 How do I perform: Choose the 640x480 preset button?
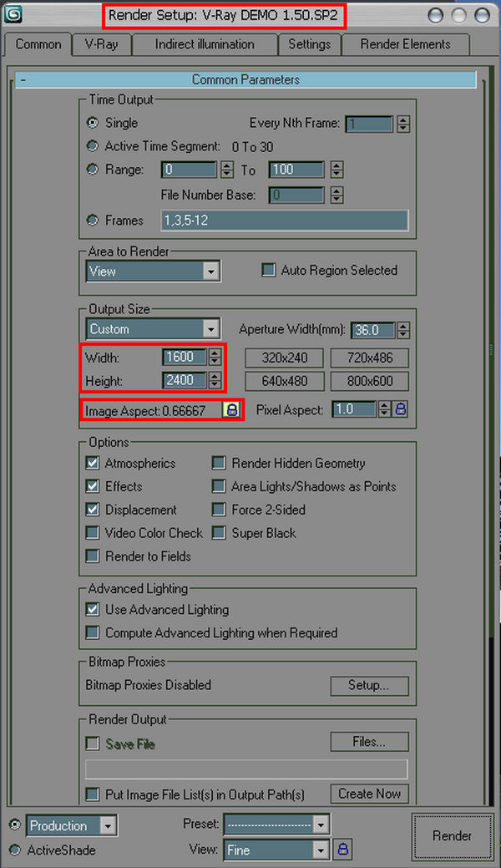285,382
